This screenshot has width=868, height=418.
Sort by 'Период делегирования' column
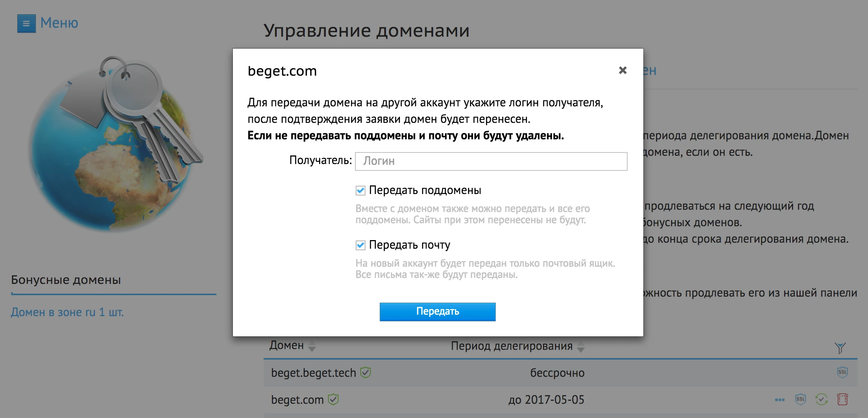coord(580,347)
